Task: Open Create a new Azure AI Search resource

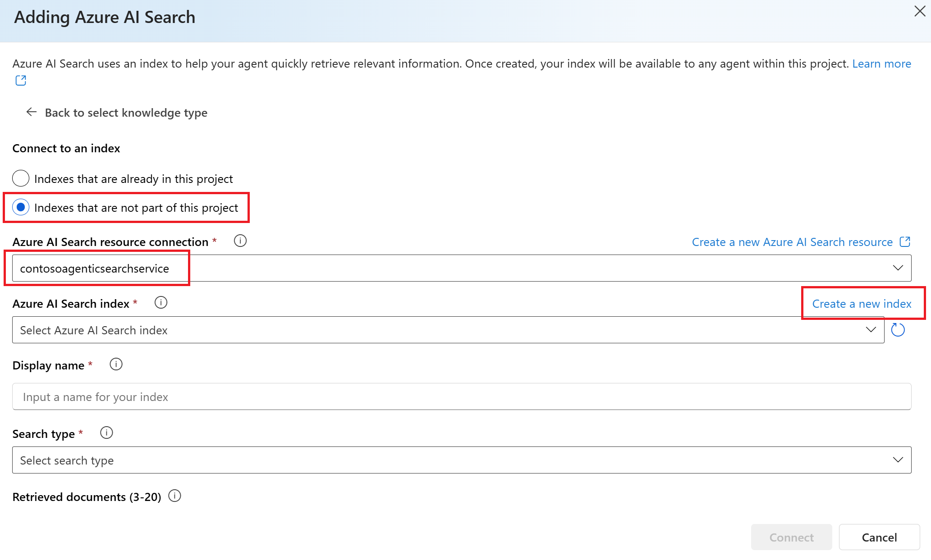Action: pyautogui.click(x=792, y=242)
